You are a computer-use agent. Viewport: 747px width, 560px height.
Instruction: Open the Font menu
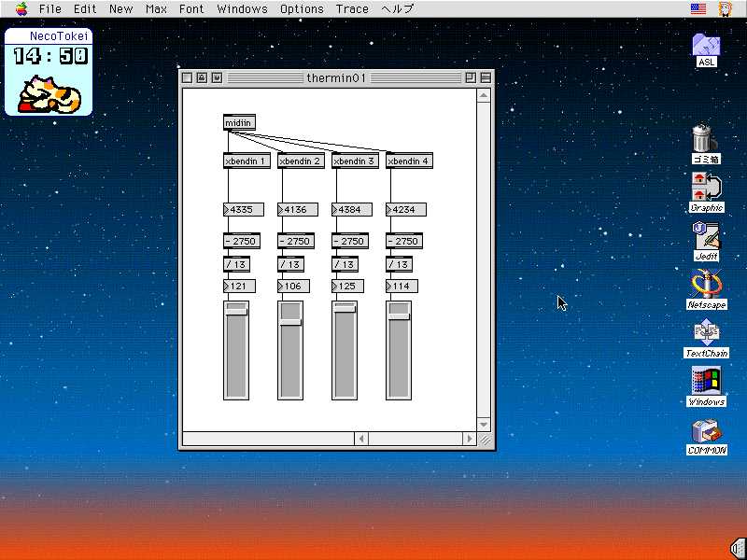(191, 8)
